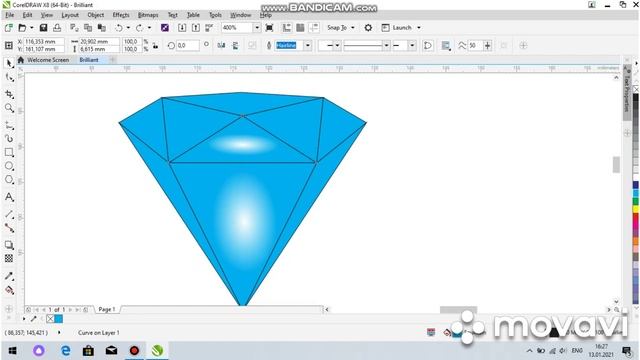Image resolution: width=640 pixels, height=360 pixels.
Task: Expand the Open button dropdown arrow
Action: pyautogui.click(x=31, y=28)
